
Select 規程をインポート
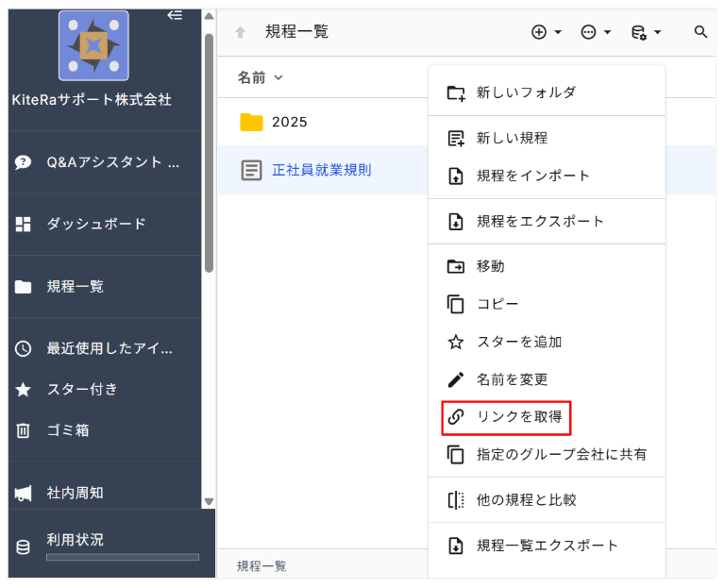547,176
